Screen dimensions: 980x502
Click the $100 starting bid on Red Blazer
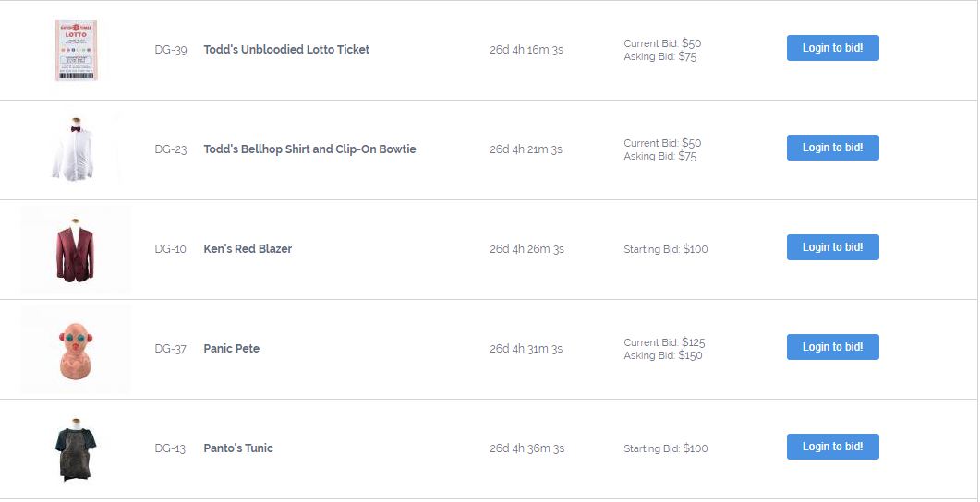tap(695, 249)
